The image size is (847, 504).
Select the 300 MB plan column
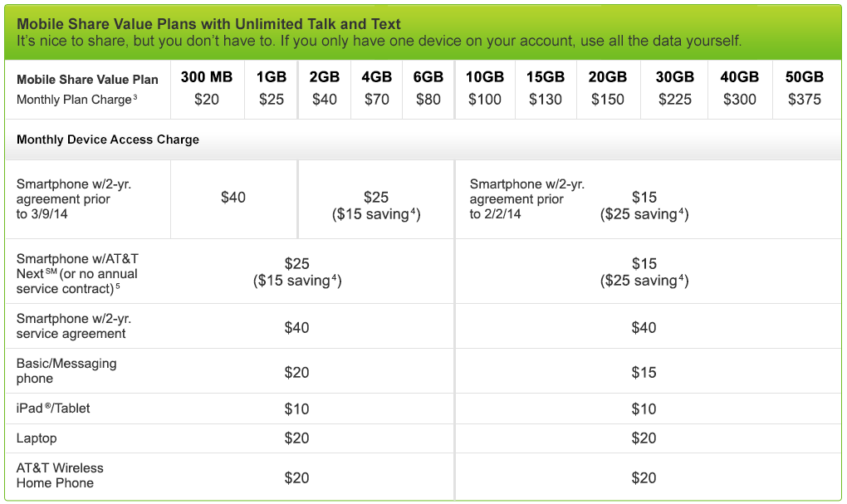(x=207, y=77)
